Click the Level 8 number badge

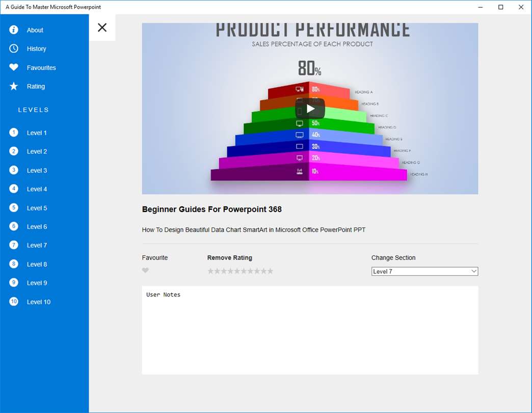14,264
